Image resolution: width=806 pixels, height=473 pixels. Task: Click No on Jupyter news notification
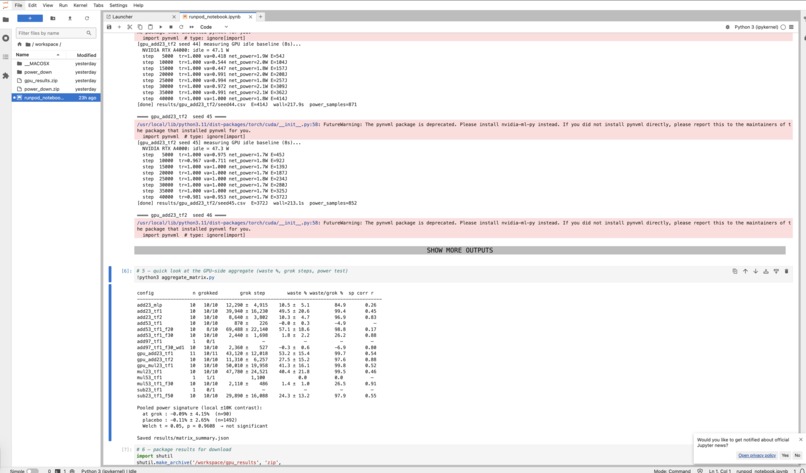pyautogui.click(x=797, y=456)
